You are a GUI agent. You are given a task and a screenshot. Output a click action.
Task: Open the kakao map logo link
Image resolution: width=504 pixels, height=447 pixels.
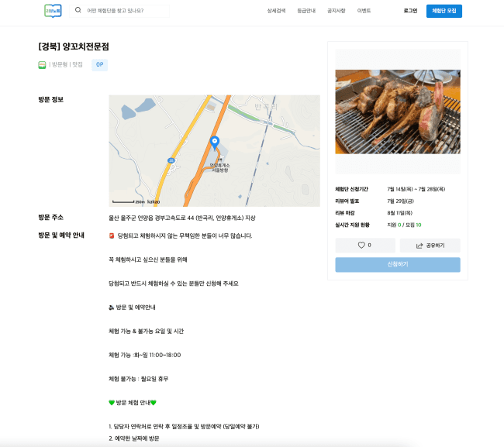click(x=154, y=201)
